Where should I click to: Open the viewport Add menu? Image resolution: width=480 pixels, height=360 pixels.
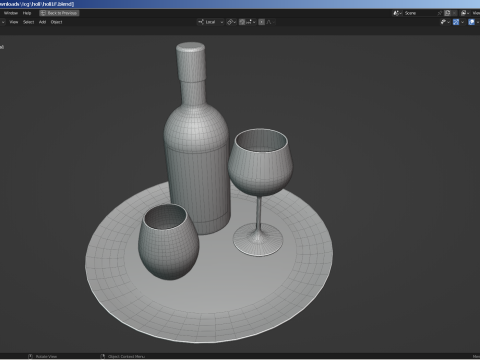coord(42,22)
